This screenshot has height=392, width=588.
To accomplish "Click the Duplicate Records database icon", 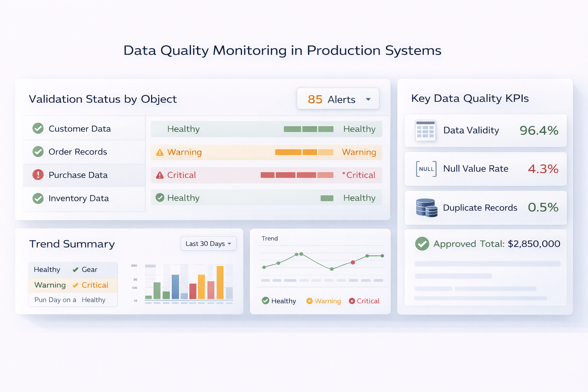I will 426,208.
